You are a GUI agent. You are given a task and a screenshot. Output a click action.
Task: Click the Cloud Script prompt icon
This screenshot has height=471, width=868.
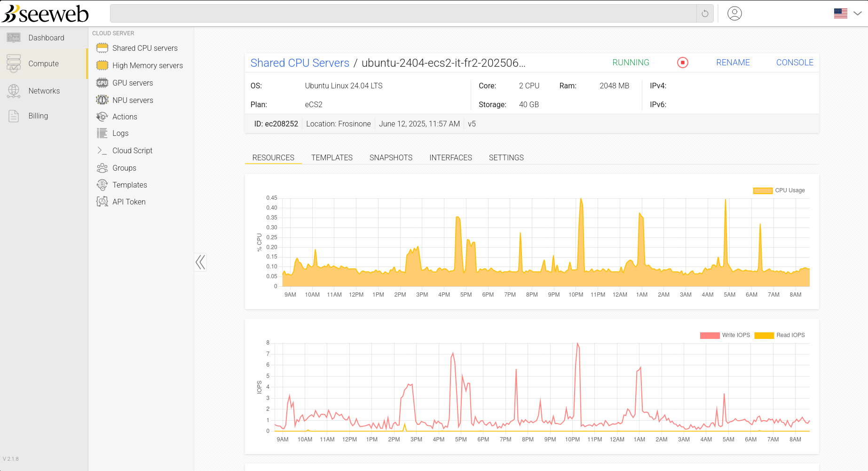(x=102, y=150)
